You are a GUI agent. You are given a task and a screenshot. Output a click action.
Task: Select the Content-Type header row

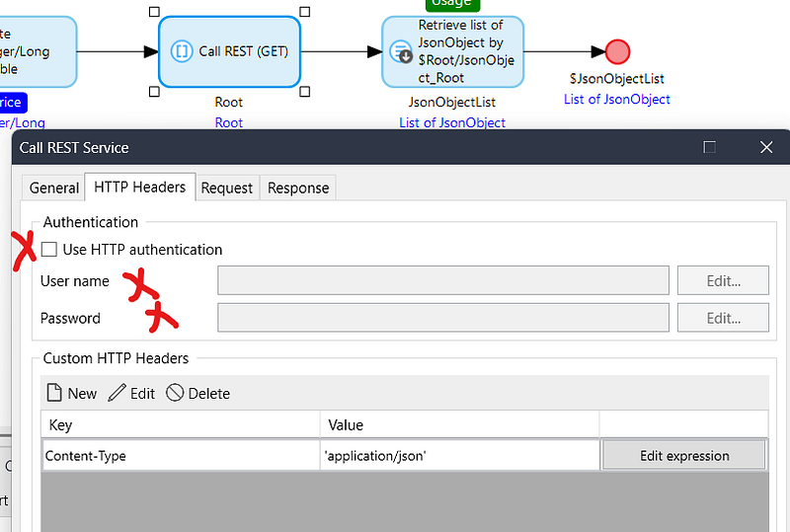(x=180, y=456)
